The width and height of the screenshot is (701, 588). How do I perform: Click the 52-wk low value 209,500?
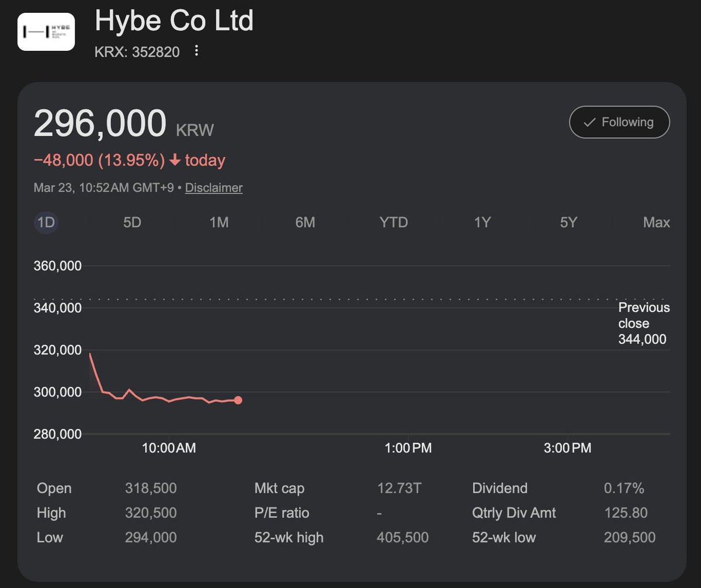tap(630, 537)
